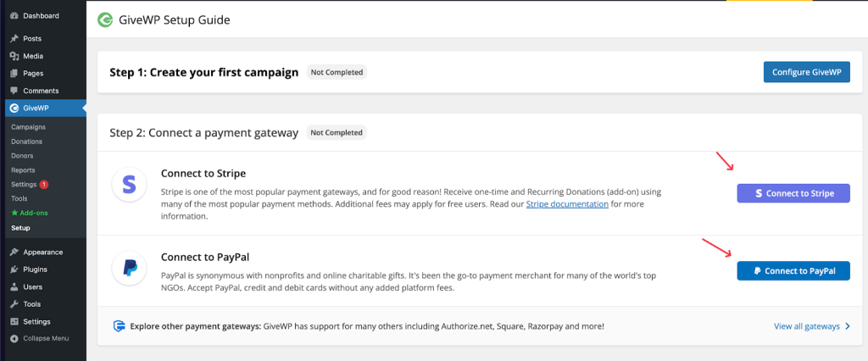The width and height of the screenshot is (868, 361).
Task: Go to the Donations submenu
Action: 27,142
